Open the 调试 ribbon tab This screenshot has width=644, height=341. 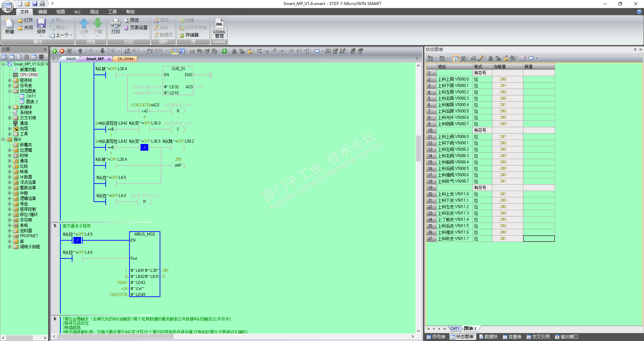click(x=94, y=12)
